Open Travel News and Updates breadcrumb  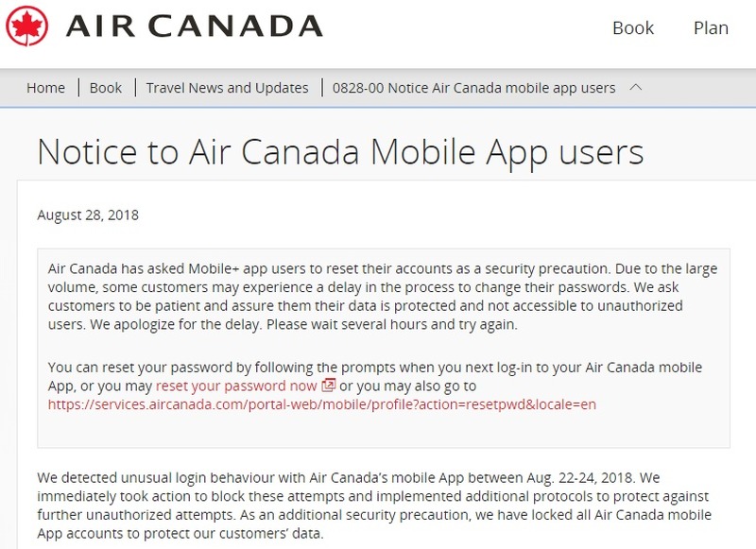[227, 88]
